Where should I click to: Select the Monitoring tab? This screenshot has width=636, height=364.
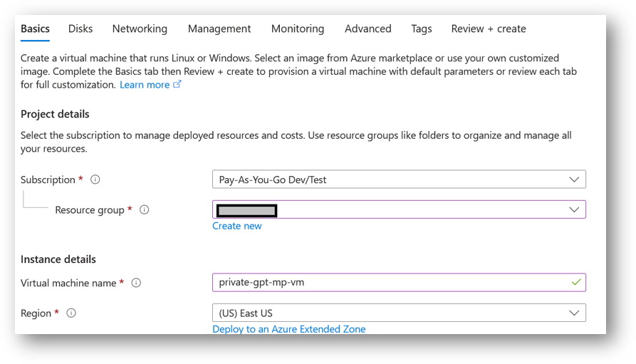point(298,28)
